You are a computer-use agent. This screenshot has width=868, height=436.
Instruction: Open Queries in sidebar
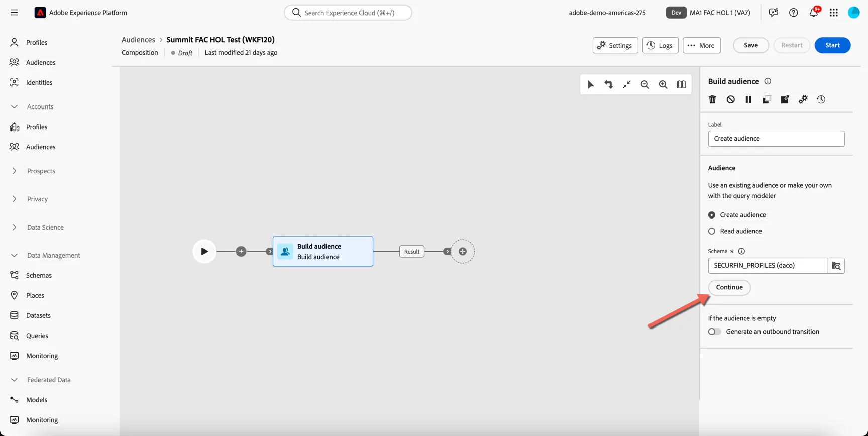[x=37, y=336]
